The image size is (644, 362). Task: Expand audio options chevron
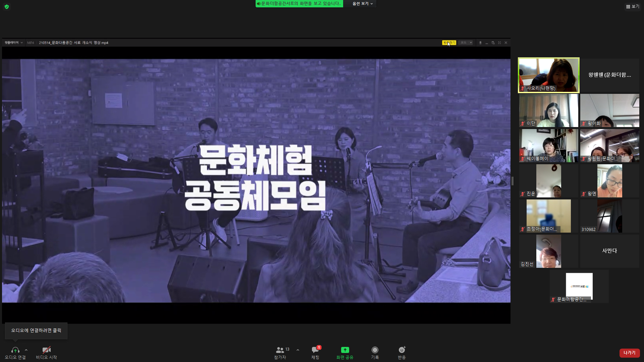(x=26, y=350)
